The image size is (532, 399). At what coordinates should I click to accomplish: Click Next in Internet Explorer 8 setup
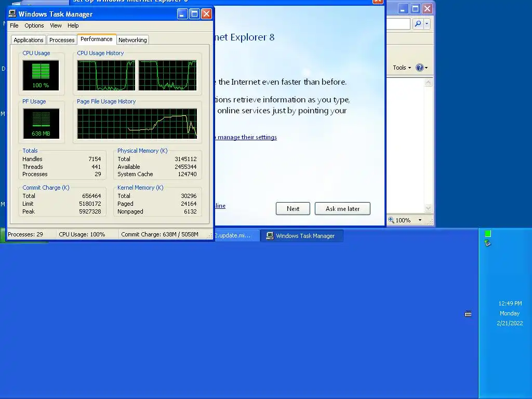click(293, 209)
